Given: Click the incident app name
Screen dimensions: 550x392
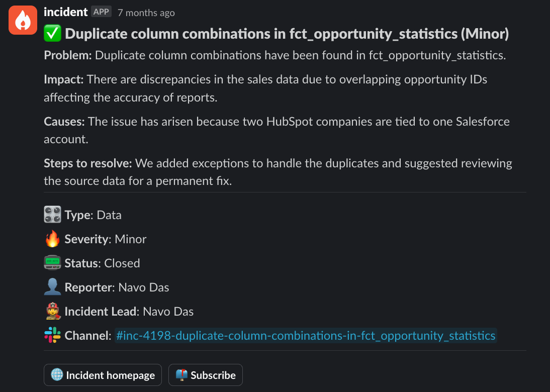Looking at the screenshot, I should tap(66, 12).
